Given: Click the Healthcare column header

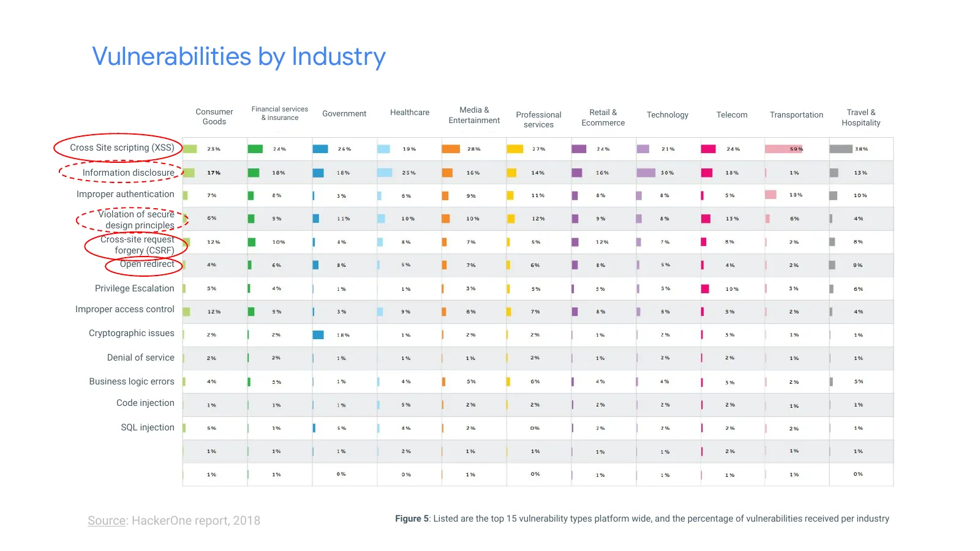Looking at the screenshot, I should [410, 112].
